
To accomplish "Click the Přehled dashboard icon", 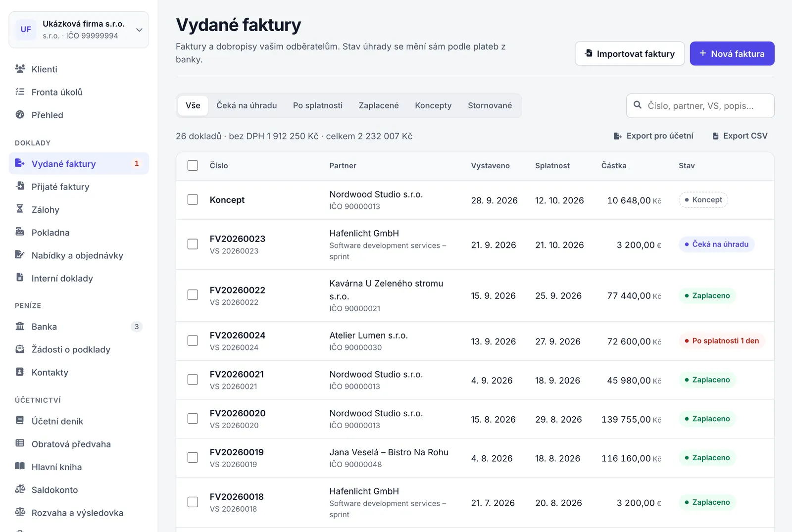I will (20, 114).
